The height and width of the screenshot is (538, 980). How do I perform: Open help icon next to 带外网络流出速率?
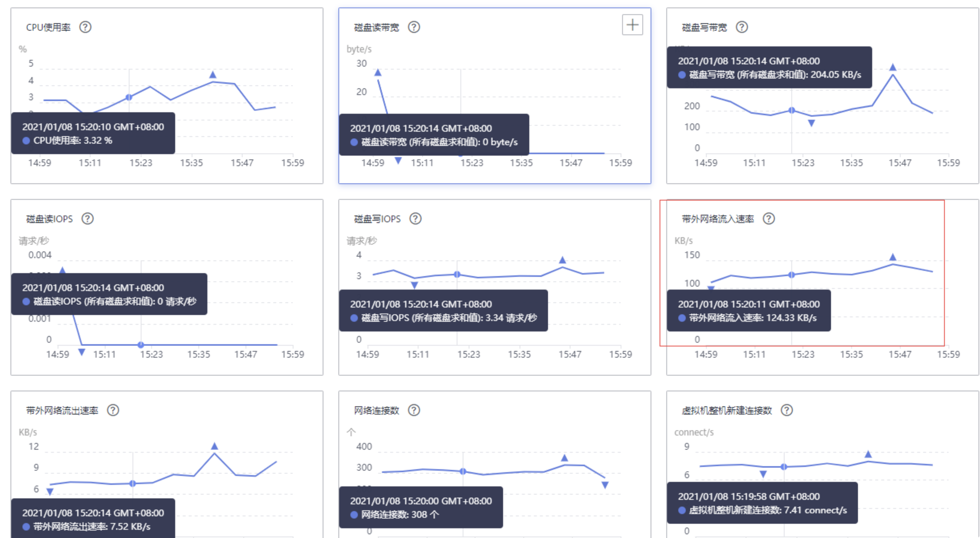(113, 410)
